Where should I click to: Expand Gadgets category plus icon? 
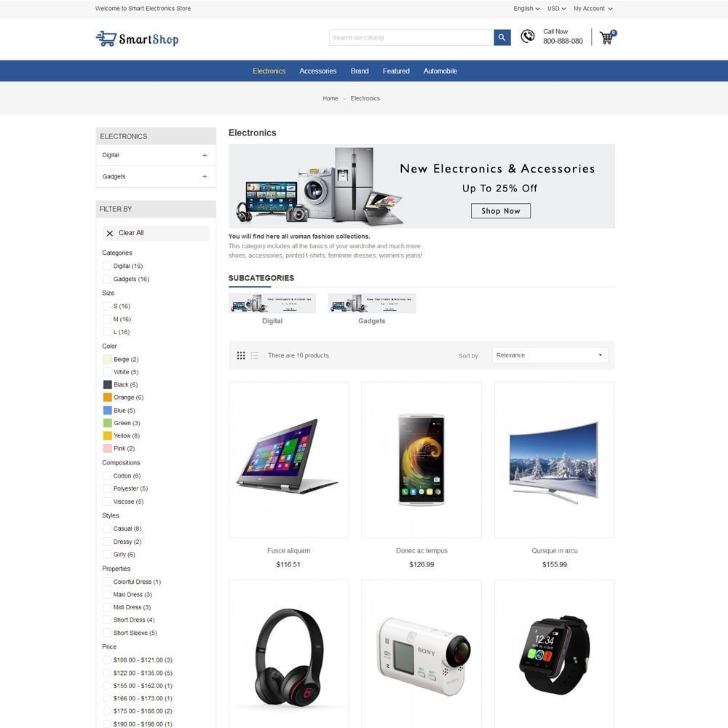(205, 176)
